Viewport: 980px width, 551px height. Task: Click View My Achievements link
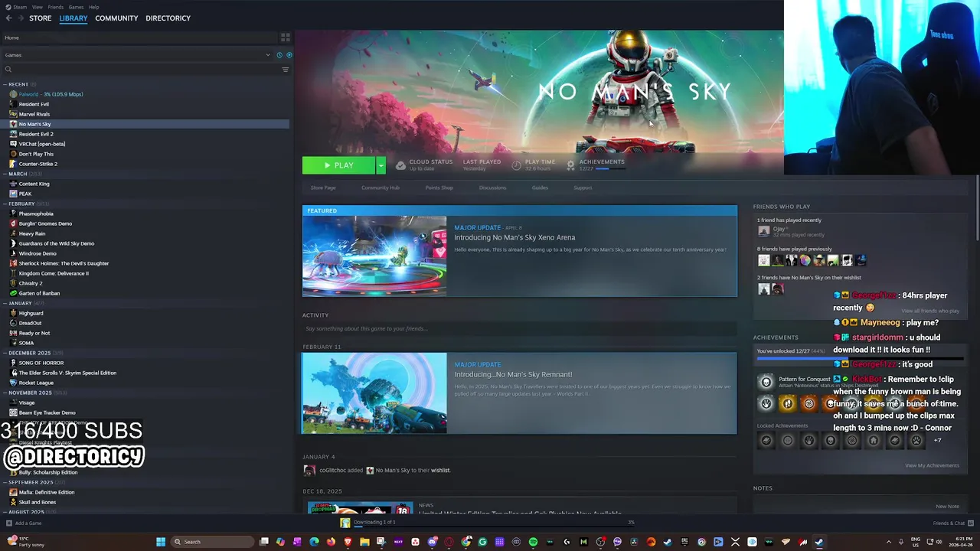[x=932, y=465]
